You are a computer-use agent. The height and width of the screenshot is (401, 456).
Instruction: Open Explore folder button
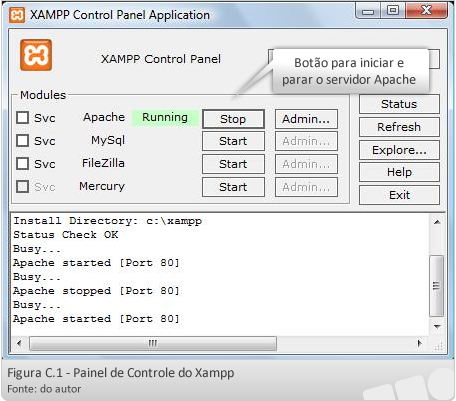pos(399,150)
